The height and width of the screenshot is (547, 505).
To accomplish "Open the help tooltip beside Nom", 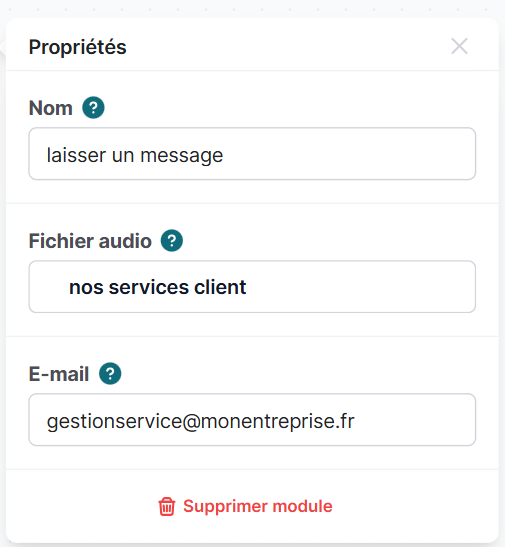I will coord(93,107).
